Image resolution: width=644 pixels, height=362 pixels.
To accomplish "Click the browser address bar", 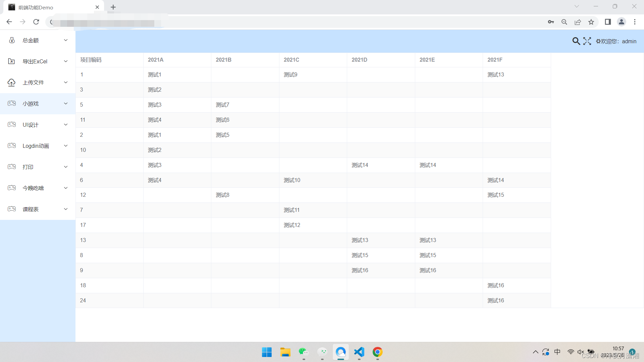I will pos(268,22).
